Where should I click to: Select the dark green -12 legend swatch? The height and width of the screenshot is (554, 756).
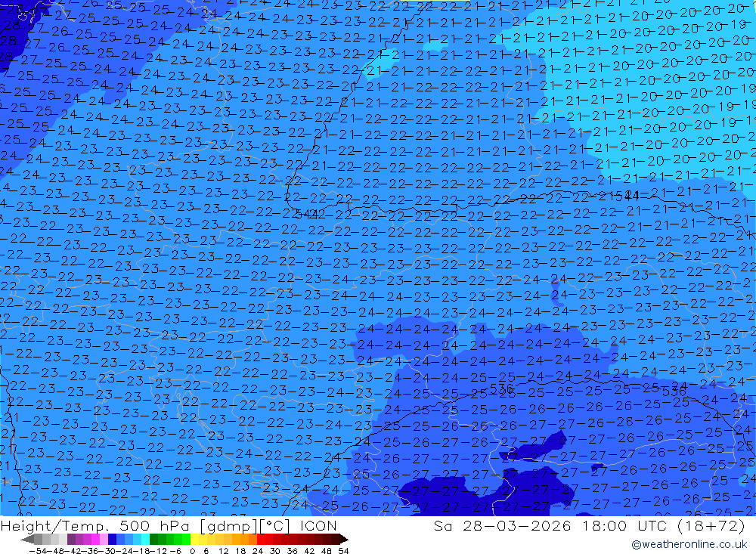point(153,539)
